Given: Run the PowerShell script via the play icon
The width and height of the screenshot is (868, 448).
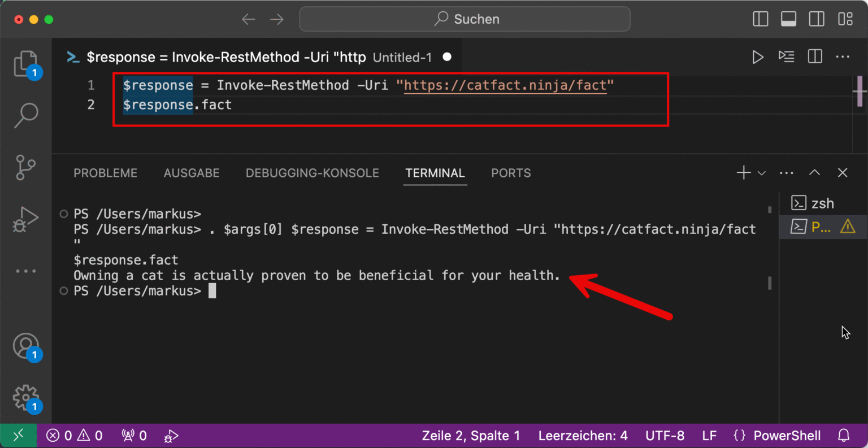Looking at the screenshot, I should pos(758,56).
